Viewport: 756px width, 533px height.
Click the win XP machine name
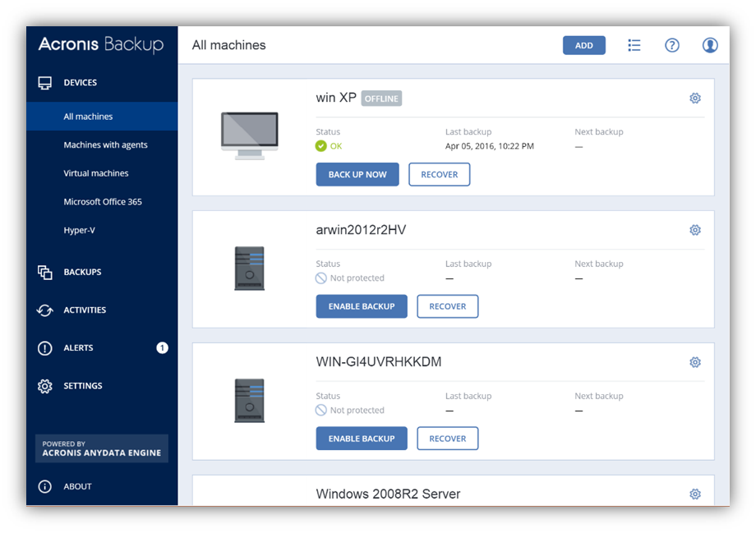[336, 98]
